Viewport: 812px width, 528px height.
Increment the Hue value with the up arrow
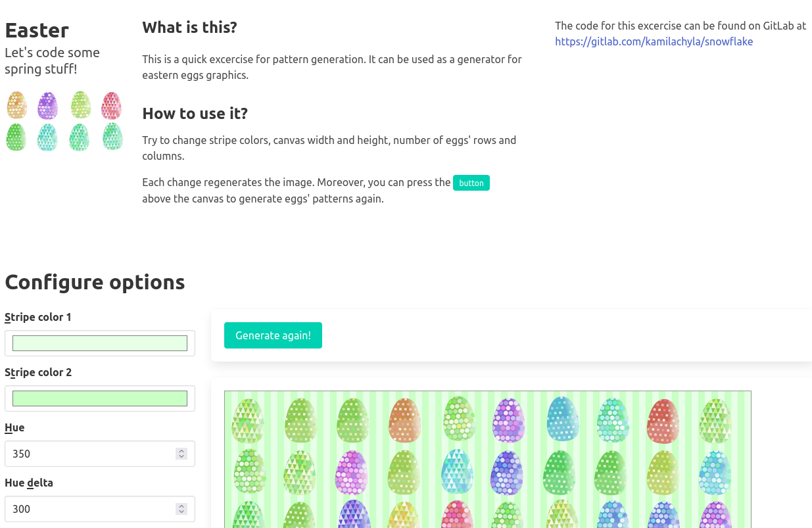pos(180,450)
